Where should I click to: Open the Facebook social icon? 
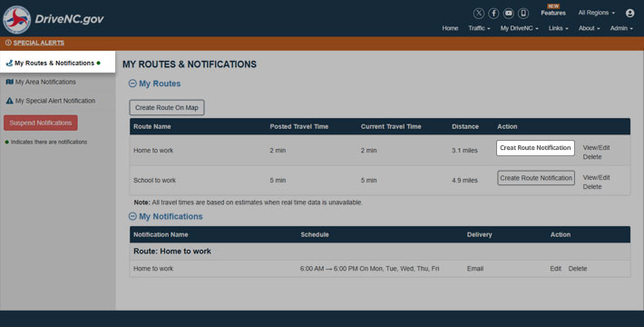pos(493,13)
